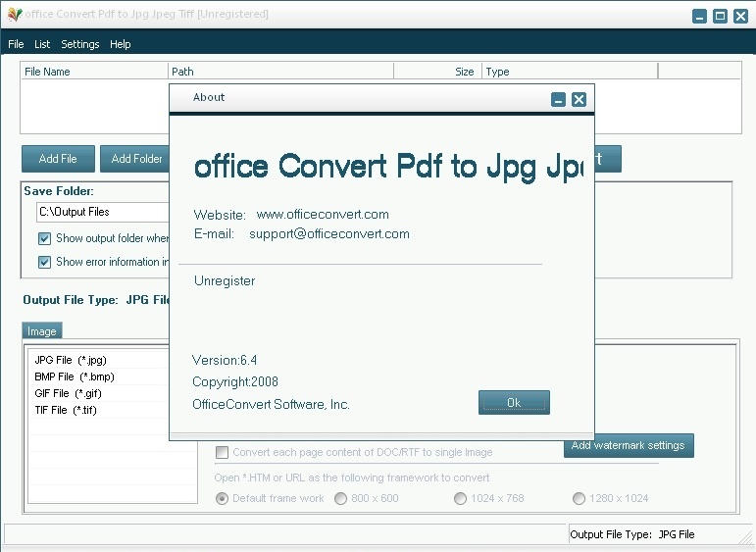
Task: Open Add watermark settings
Action: [x=629, y=445]
